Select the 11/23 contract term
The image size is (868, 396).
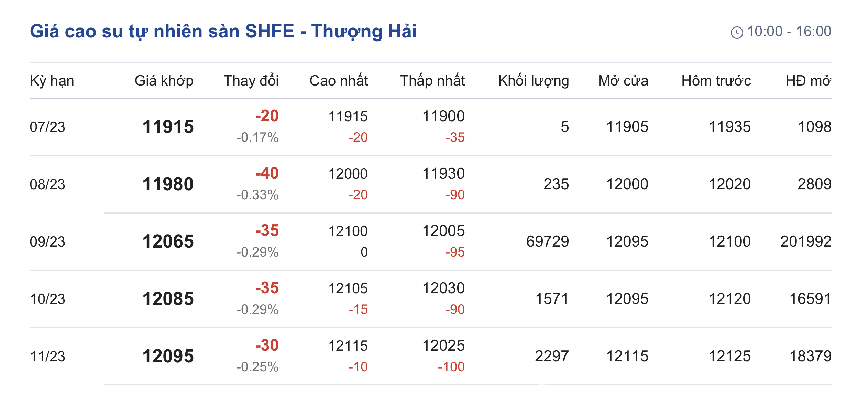[47, 357]
